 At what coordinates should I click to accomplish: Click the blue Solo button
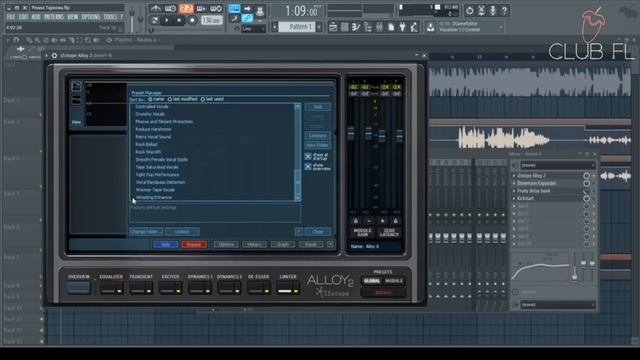[165, 244]
